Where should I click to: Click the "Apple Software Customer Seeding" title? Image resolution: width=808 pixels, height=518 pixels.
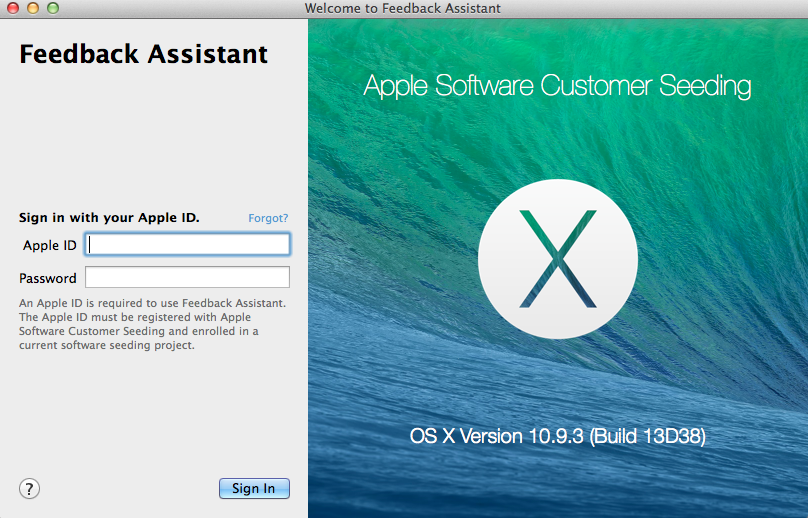coord(557,86)
